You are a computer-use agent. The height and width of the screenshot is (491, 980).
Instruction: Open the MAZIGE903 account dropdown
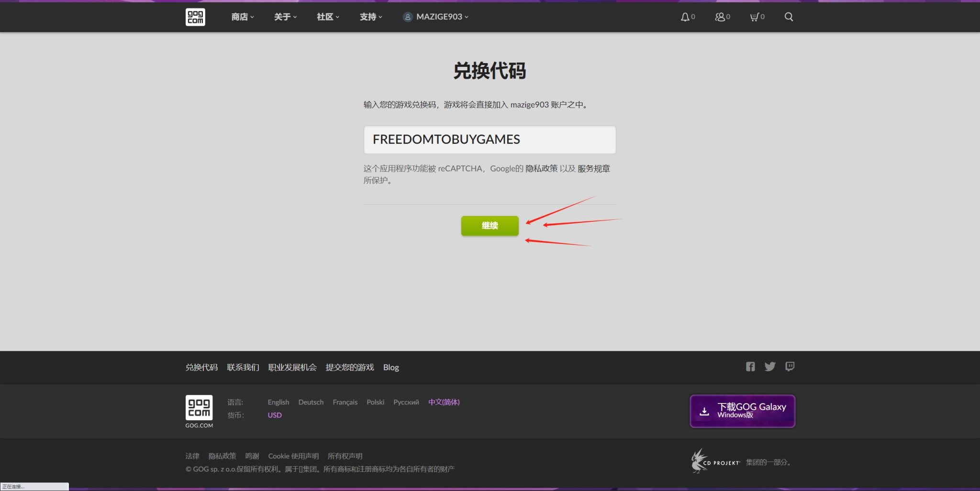[434, 17]
